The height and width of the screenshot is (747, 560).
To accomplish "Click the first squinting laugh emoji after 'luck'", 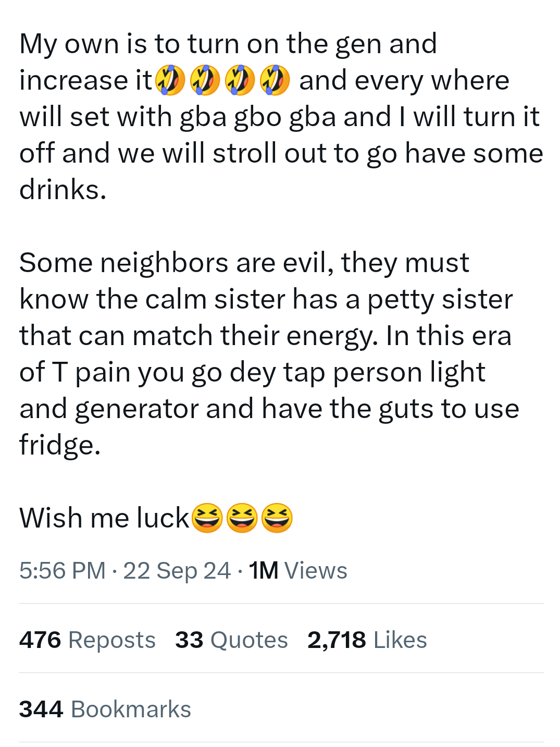I will (207, 518).
